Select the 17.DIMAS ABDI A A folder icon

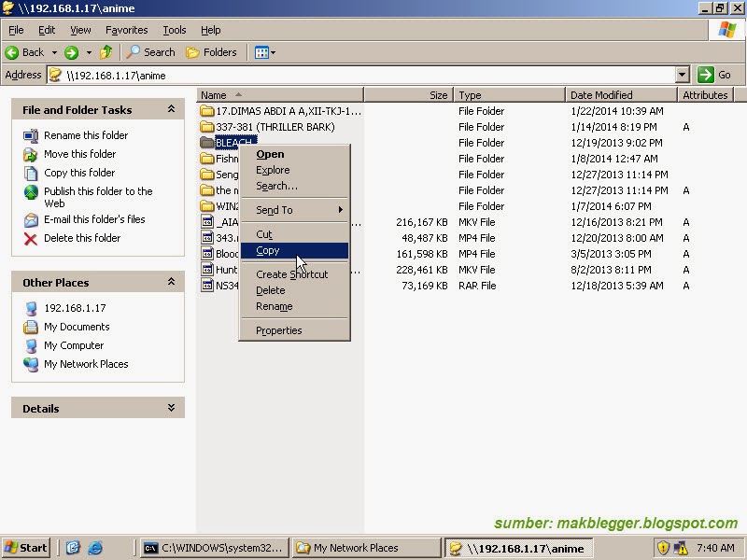point(206,111)
